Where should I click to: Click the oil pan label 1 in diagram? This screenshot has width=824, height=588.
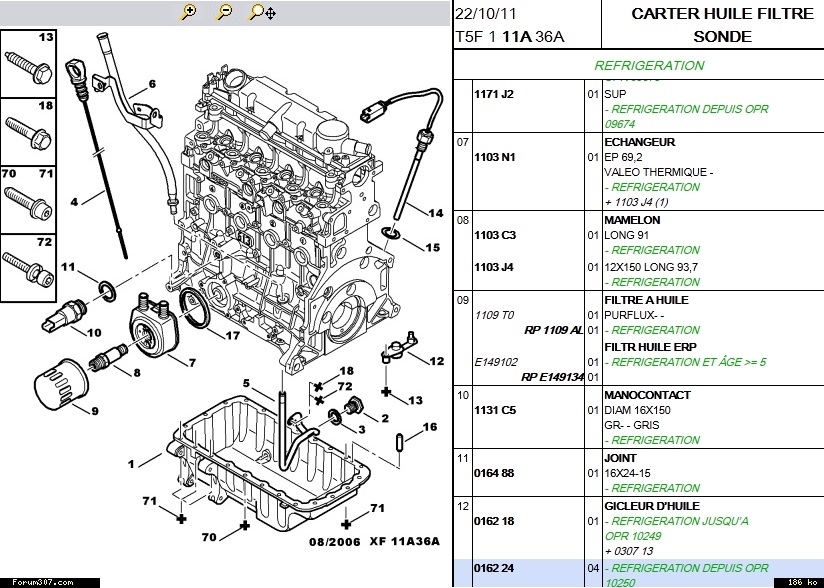(130, 464)
